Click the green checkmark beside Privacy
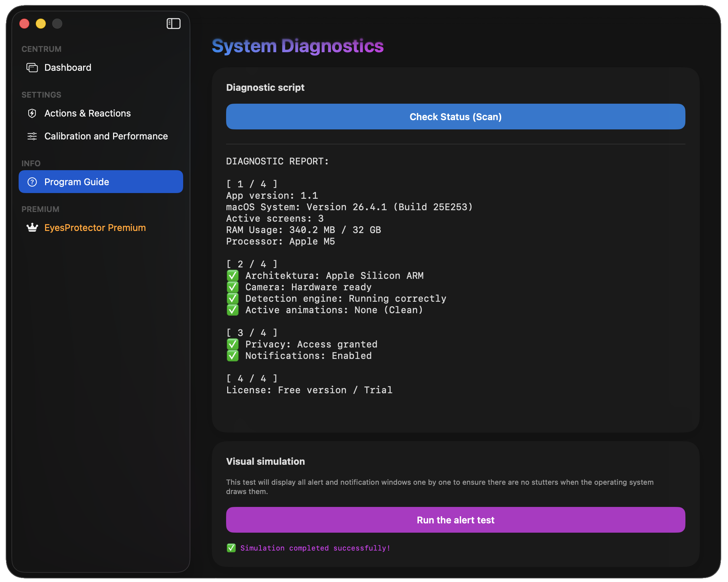Image resolution: width=728 pixels, height=582 pixels. click(233, 344)
